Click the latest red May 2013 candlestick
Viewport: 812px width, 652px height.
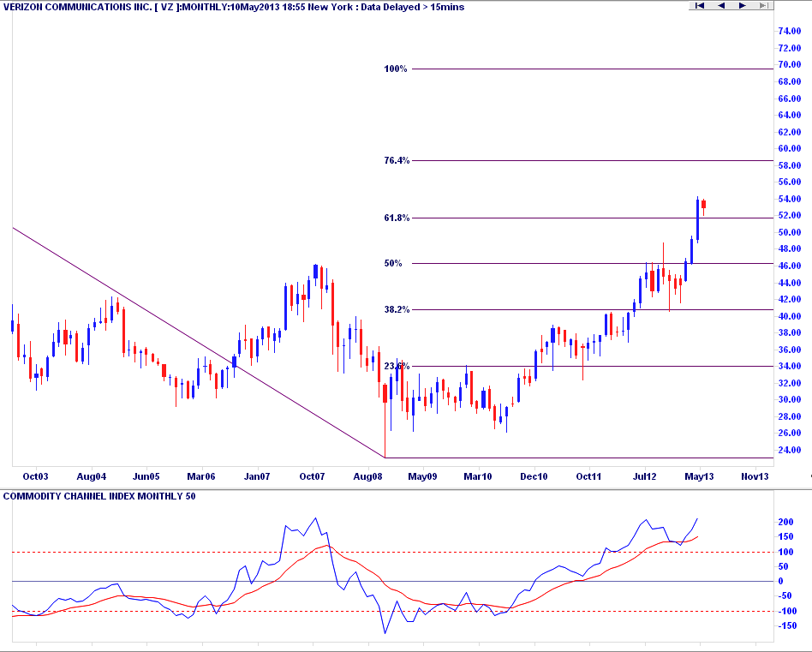tap(704, 206)
